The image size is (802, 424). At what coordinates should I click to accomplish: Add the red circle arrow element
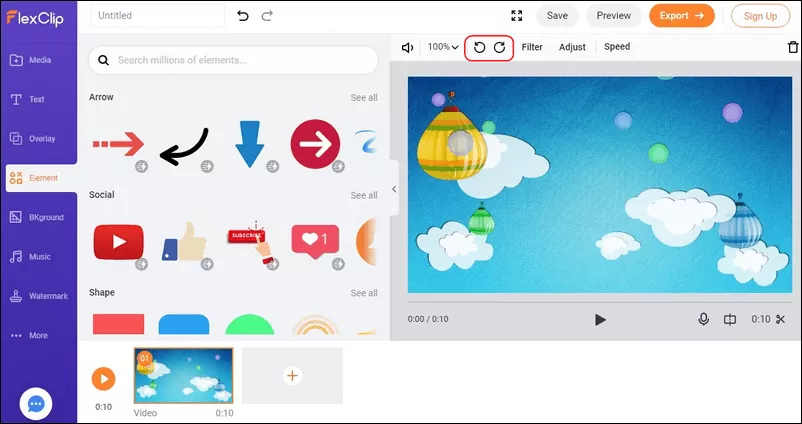[315, 144]
